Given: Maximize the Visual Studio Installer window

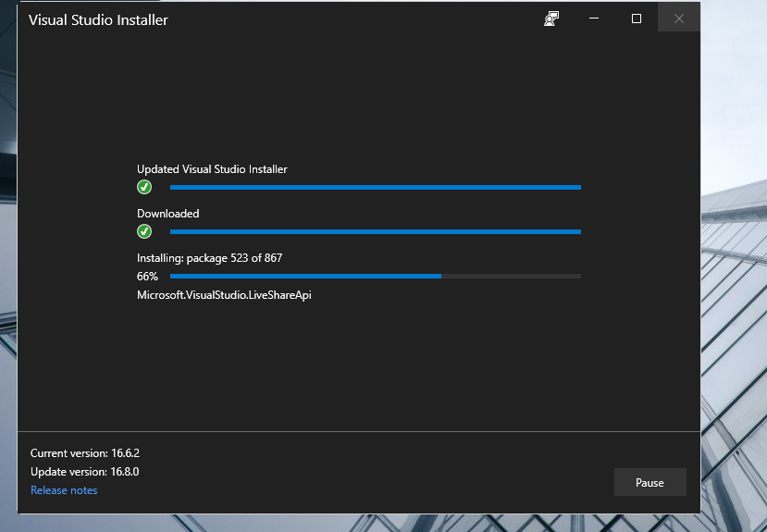Looking at the screenshot, I should (x=637, y=19).
